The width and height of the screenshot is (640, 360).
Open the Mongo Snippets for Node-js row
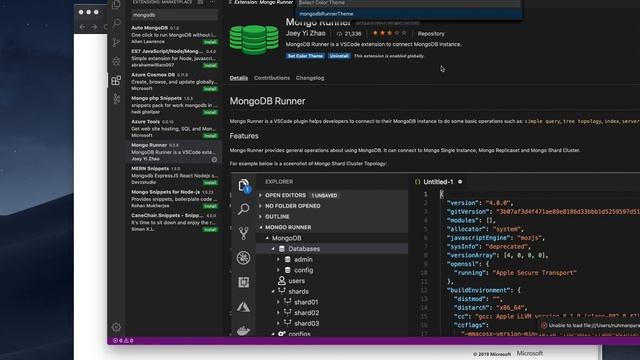(174, 199)
